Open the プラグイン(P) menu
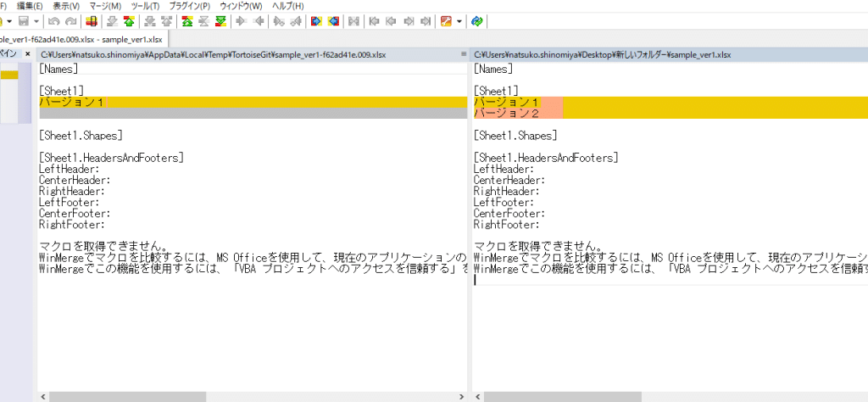The width and height of the screenshot is (868, 402). coord(189,6)
